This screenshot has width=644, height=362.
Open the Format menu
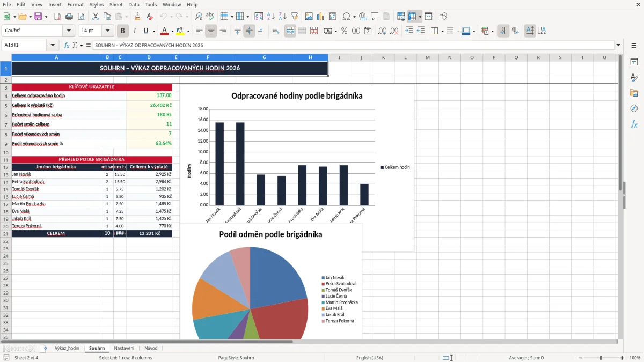coord(75,4)
